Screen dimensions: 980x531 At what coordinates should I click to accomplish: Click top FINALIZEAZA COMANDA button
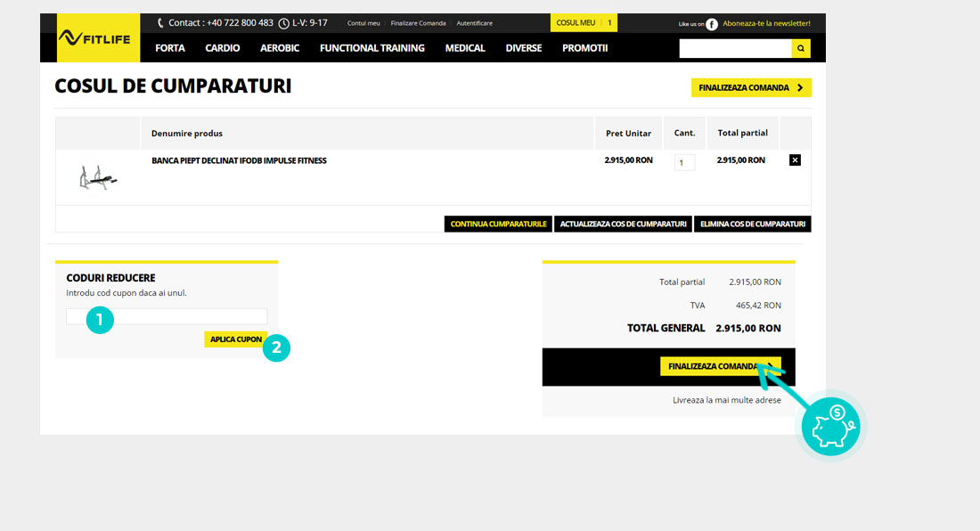pyautogui.click(x=751, y=88)
